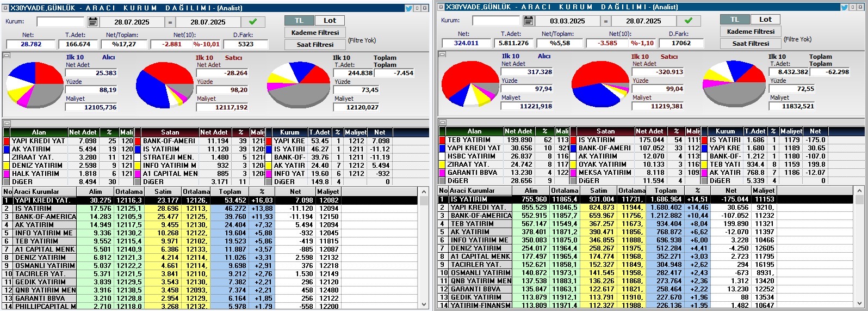868x311 pixels.
Task: Confirm dates with green checkmark in left window
Action: point(252,22)
